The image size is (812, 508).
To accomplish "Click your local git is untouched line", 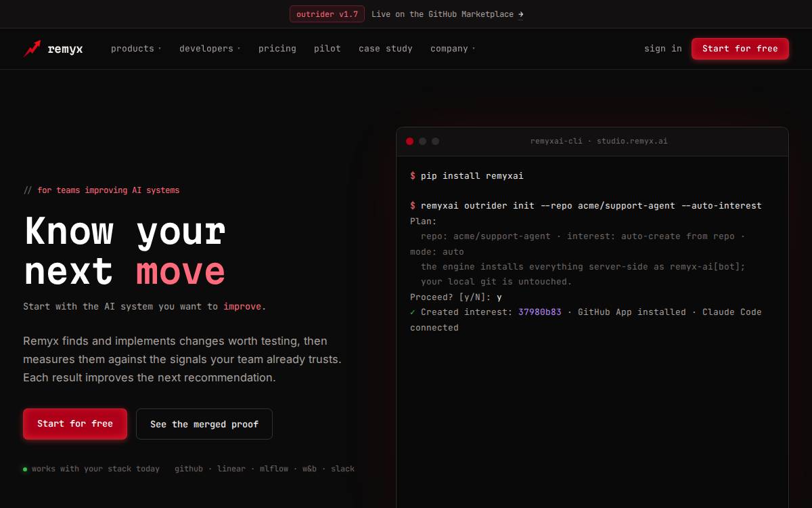I will (497, 282).
